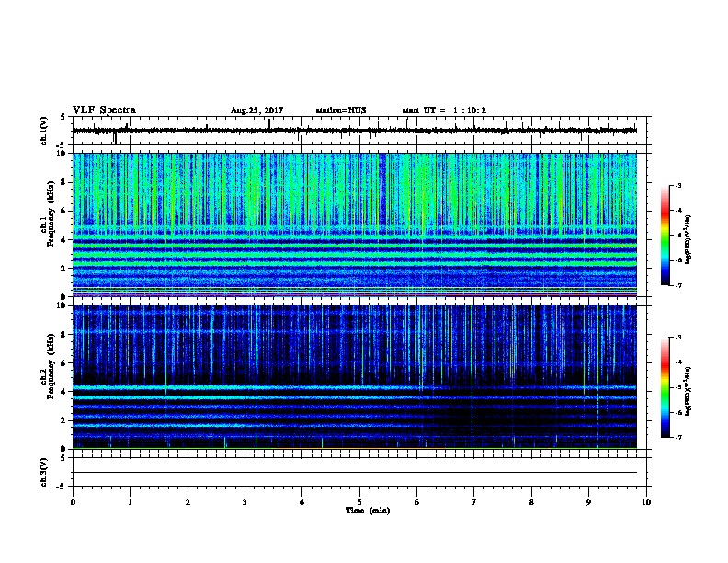
Task: Click time axis tick label "10"
Action: (646, 502)
